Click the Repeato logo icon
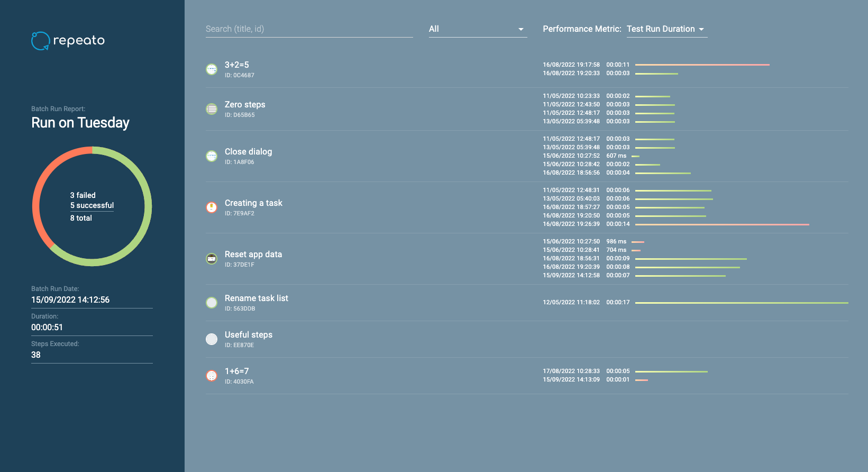This screenshot has width=868, height=472. tap(40, 41)
